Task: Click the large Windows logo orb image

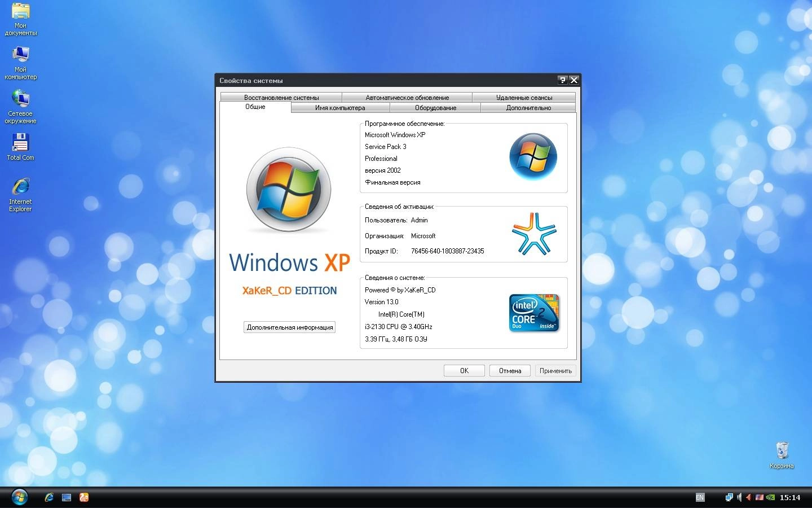Action: [x=289, y=190]
